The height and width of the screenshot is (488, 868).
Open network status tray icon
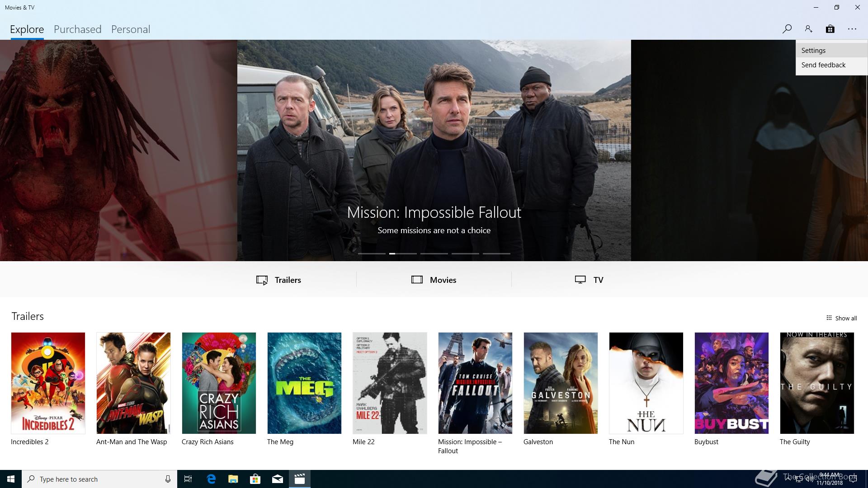(800, 479)
